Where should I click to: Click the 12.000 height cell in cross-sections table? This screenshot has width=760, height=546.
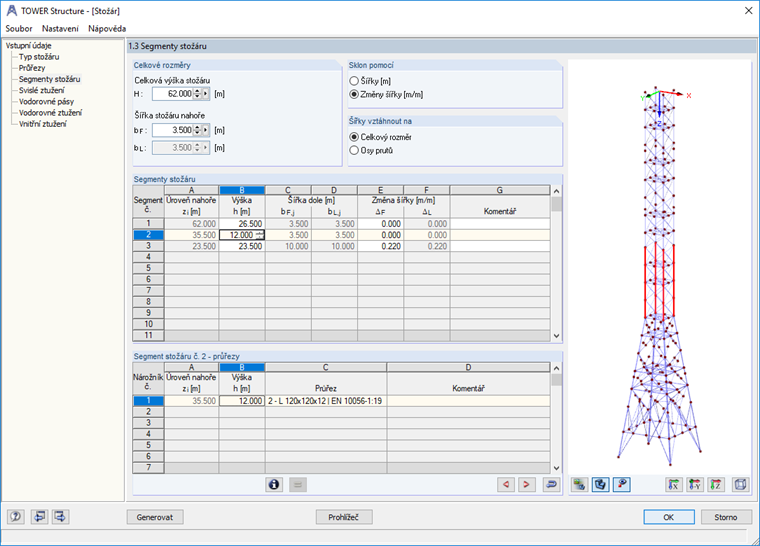point(242,401)
